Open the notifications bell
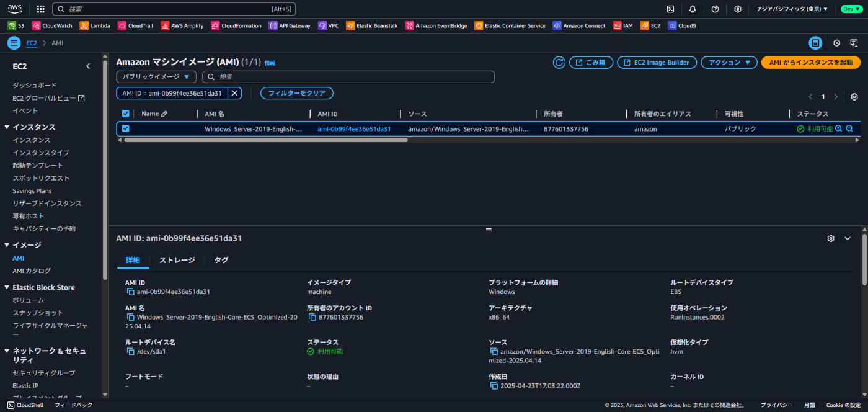Viewport: 868px width, 412px height. 692,9
